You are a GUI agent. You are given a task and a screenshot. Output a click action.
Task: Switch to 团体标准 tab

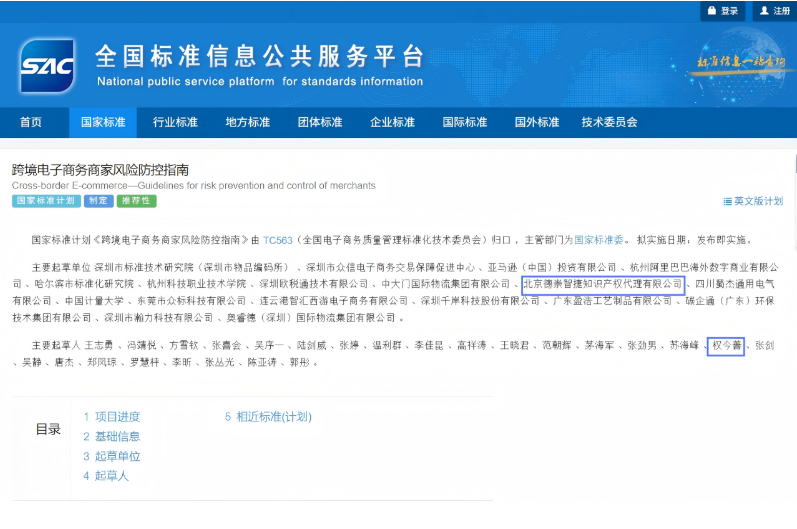(320, 122)
